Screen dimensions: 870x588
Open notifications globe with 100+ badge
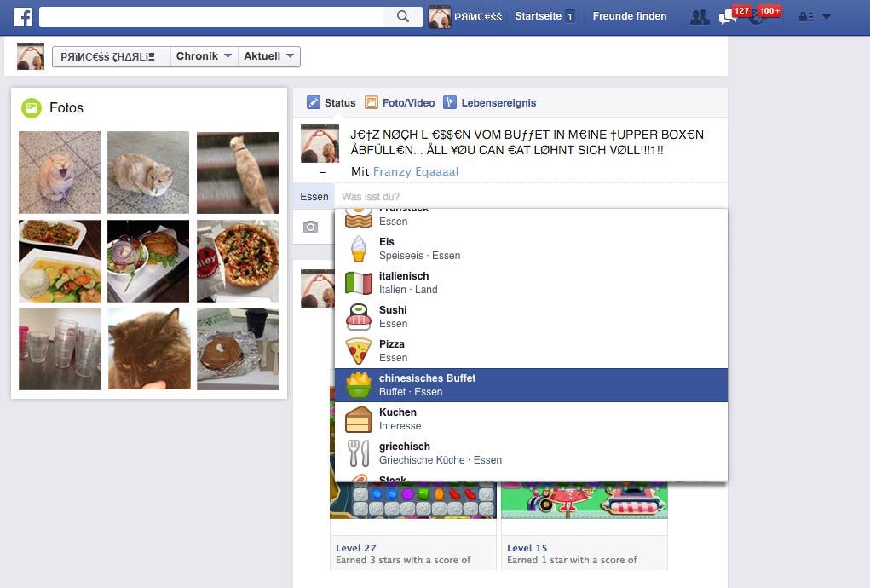[x=756, y=17]
